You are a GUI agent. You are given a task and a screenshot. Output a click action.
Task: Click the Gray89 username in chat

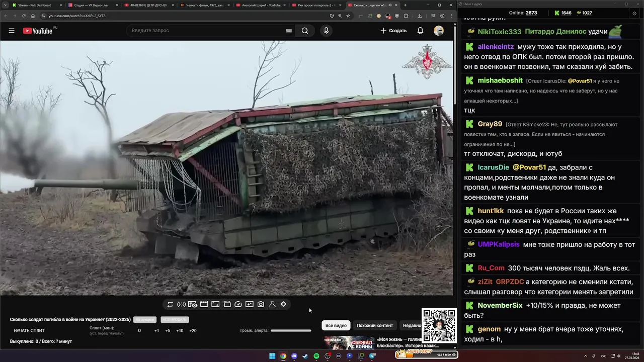coord(490,124)
